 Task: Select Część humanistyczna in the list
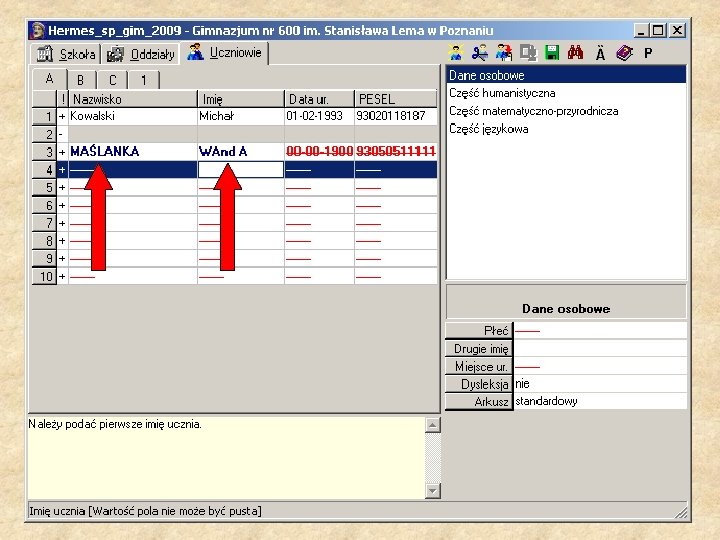tap(566, 93)
